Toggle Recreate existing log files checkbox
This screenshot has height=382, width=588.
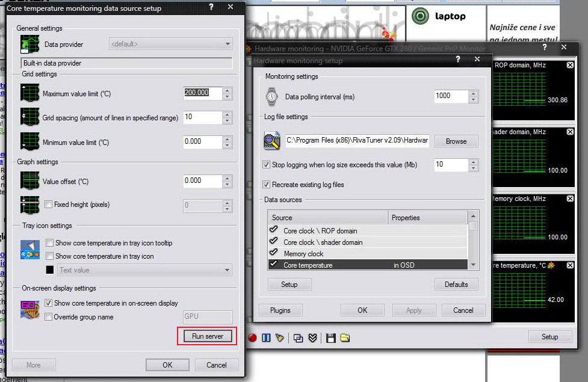tap(266, 185)
